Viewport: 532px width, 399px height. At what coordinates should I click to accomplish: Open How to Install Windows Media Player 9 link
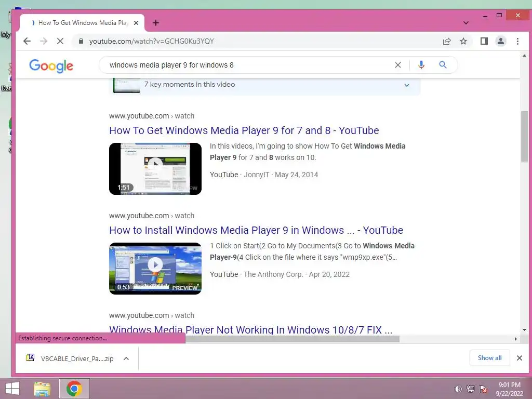click(x=256, y=230)
